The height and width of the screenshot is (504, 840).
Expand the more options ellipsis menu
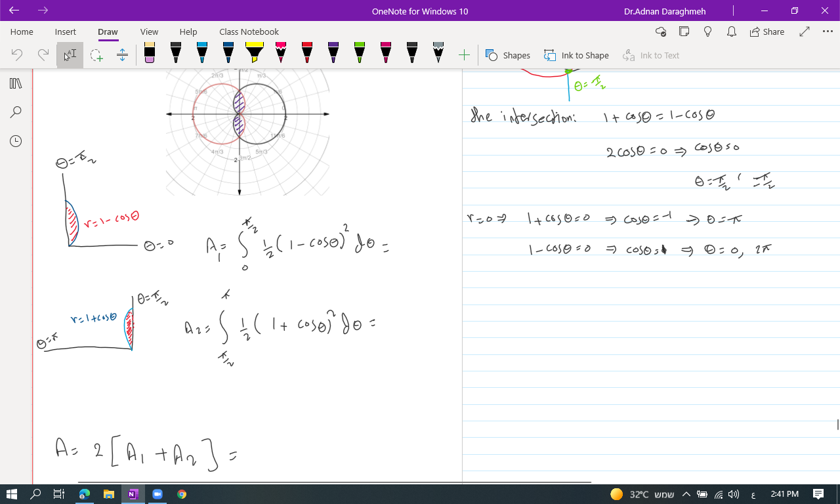coord(827,31)
